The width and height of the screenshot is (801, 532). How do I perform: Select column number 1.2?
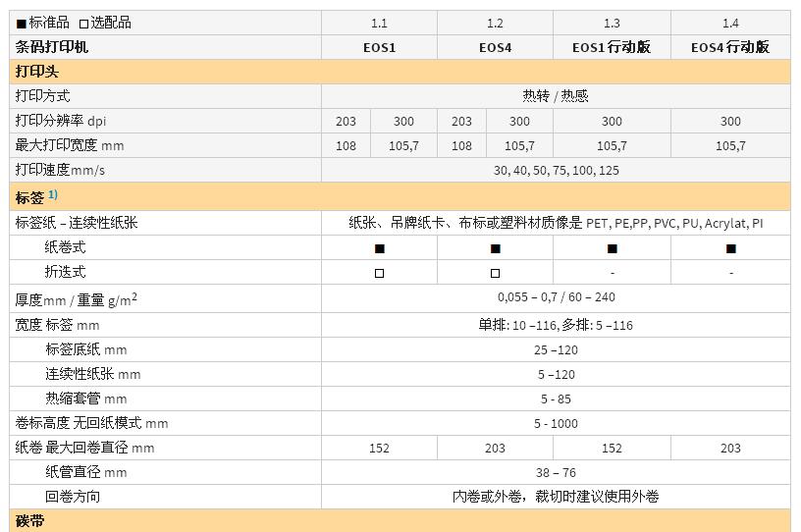pos(495,23)
